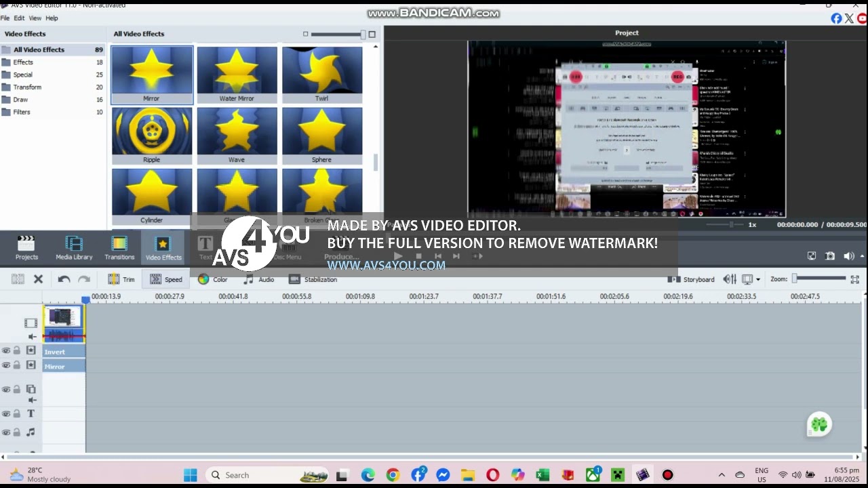Open the View menu

(x=35, y=18)
